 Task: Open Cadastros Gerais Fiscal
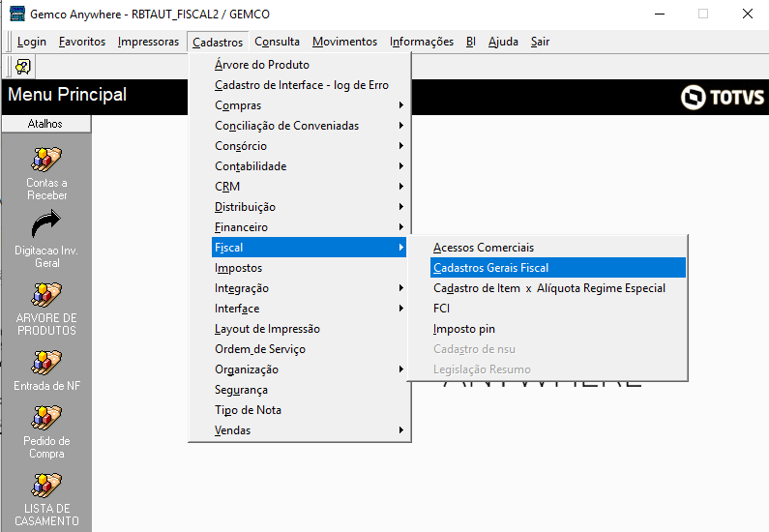[558, 268]
